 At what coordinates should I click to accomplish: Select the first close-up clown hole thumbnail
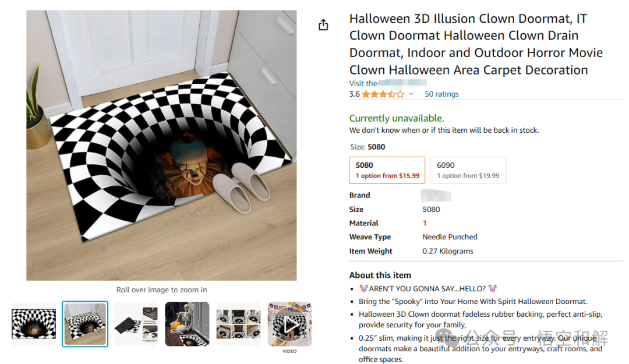click(x=34, y=324)
